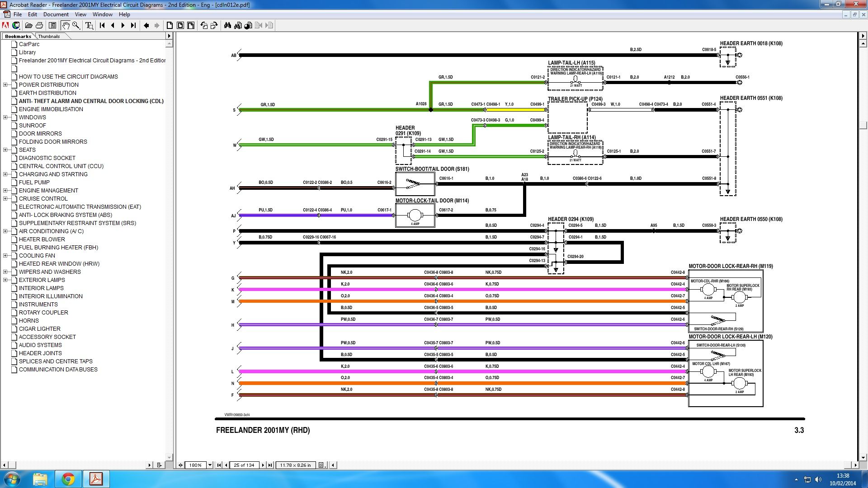Toggle the Show/Hide Navigation Pane icon

(52, 25)
